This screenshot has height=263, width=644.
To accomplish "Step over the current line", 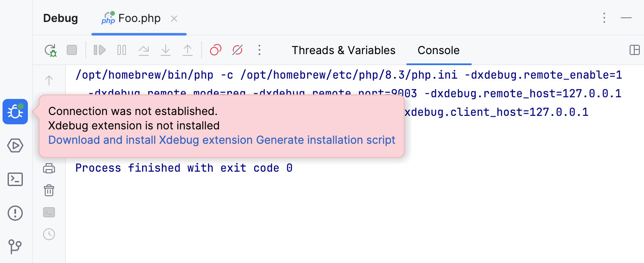I will pyautogui.click(x=144, y=50).
